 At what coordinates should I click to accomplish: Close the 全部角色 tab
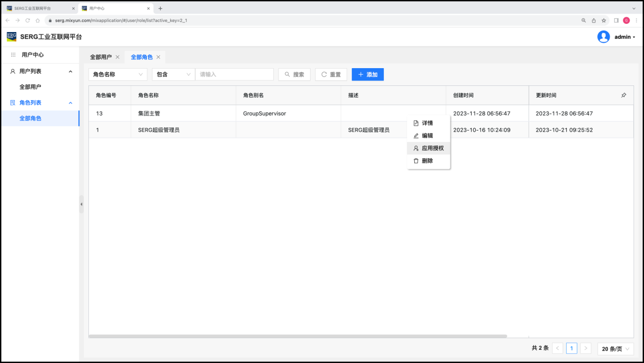(158, 57)
